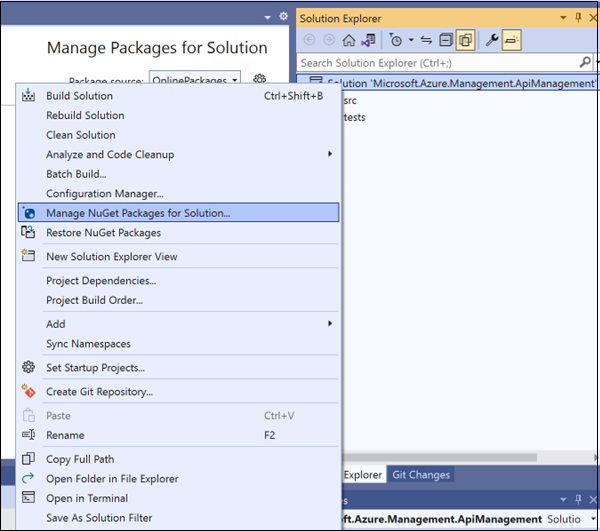600x531 pixels.
Task: Open Batch Build dialog
Action: pos(178,174)
